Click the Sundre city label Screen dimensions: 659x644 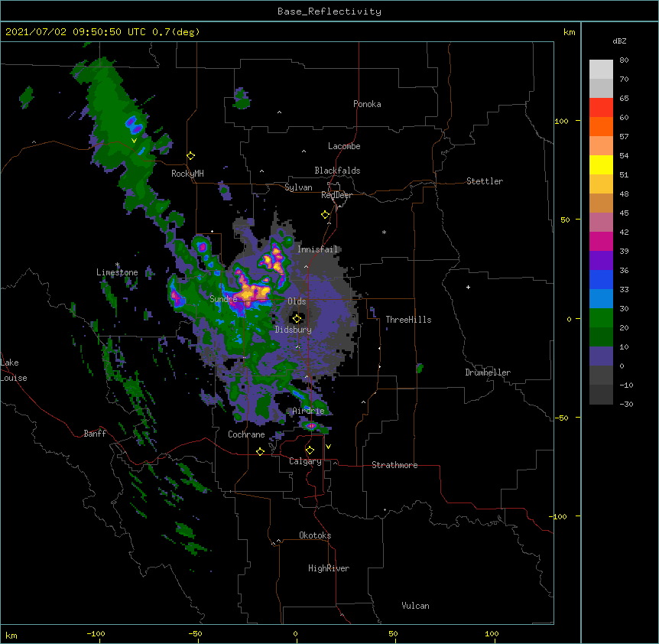[223, 299]
